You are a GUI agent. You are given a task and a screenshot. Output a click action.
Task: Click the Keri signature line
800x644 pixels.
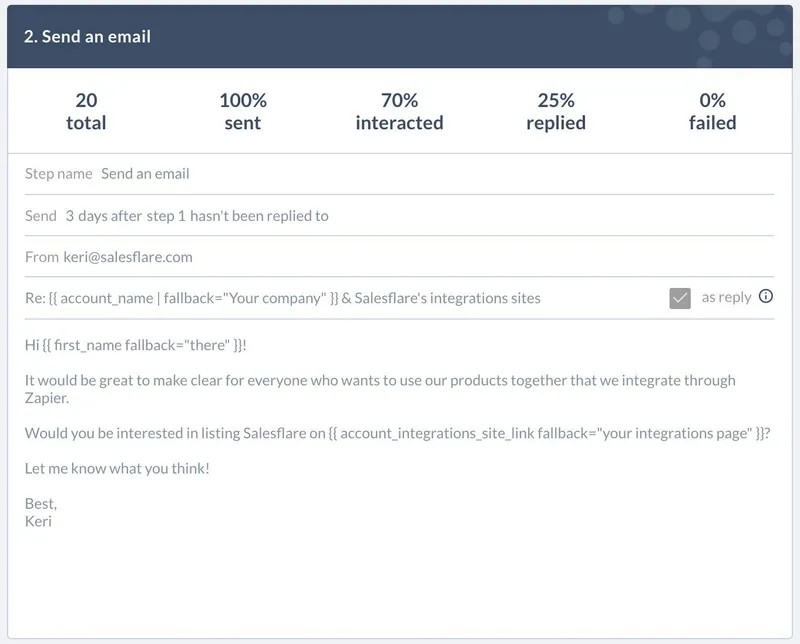pyautogui.click(x=38, y=521)
